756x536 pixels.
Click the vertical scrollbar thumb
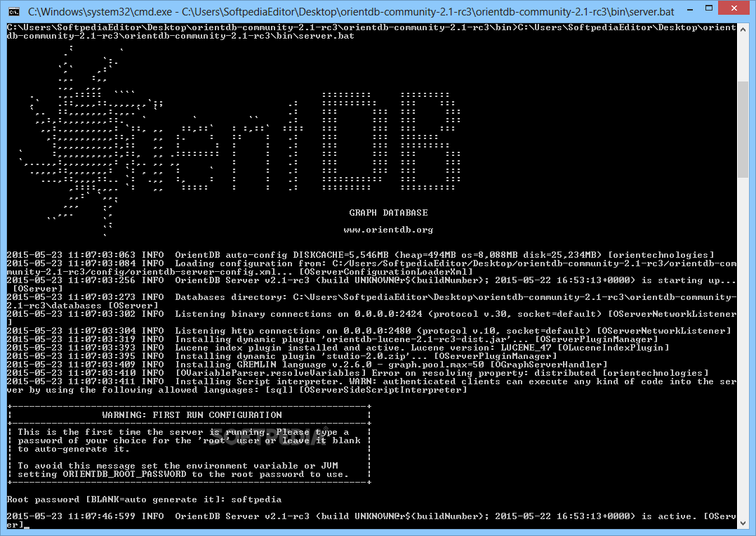(743, 130)
